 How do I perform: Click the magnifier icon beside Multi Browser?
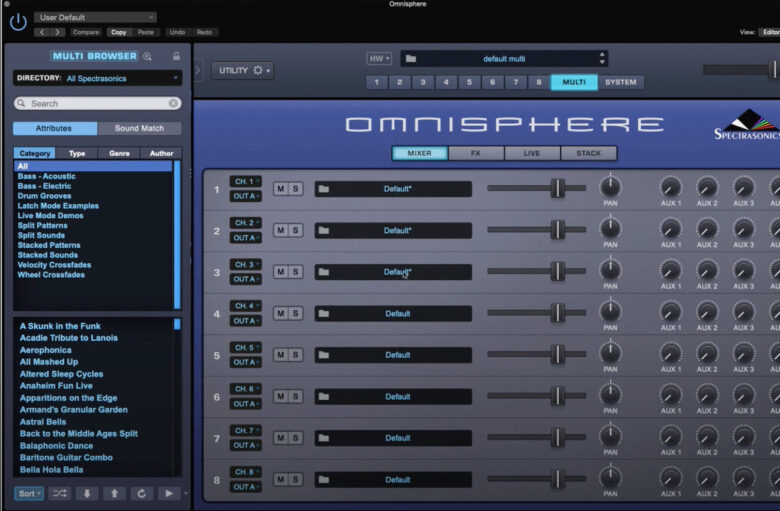(x=147, y=56)
